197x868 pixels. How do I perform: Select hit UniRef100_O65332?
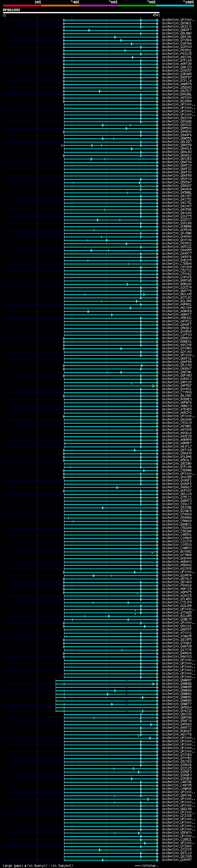[177, 247]
